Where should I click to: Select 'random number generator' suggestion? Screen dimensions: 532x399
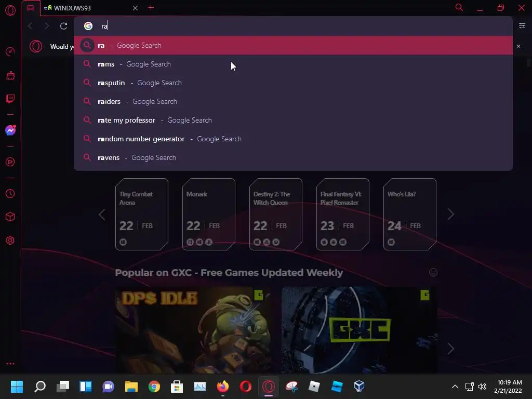click(293, 139)
